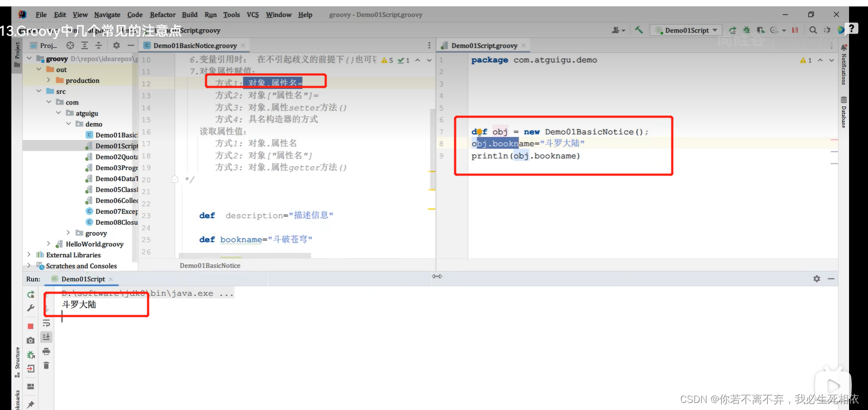This screenshot has width=868, height=410.
Task: Open Run panel settings gear
Action: [817, 278]
